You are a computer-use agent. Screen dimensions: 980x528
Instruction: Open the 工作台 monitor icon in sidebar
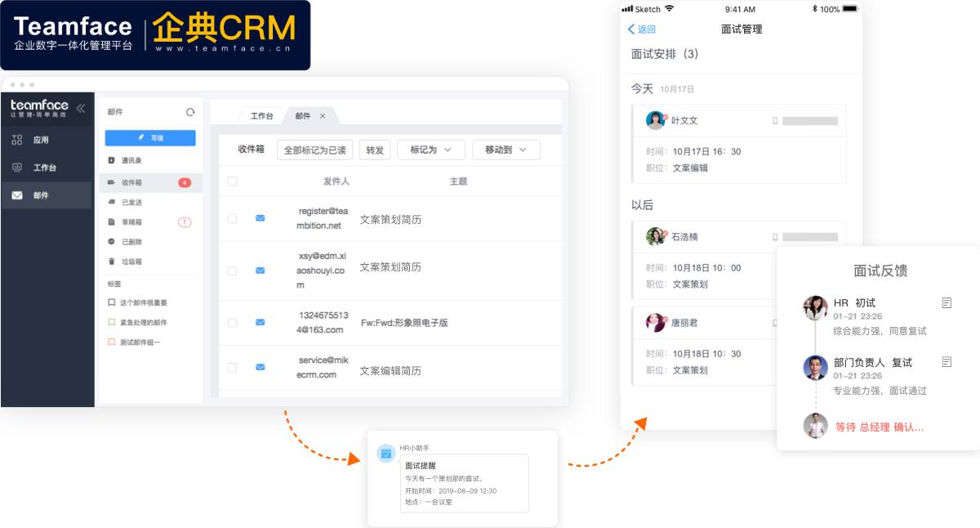(x=17, y=168)
